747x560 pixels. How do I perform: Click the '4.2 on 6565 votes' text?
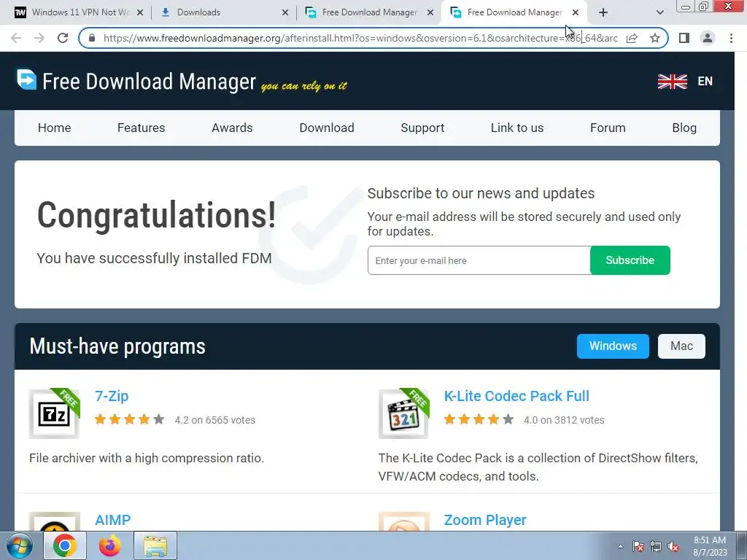(215, 420)
